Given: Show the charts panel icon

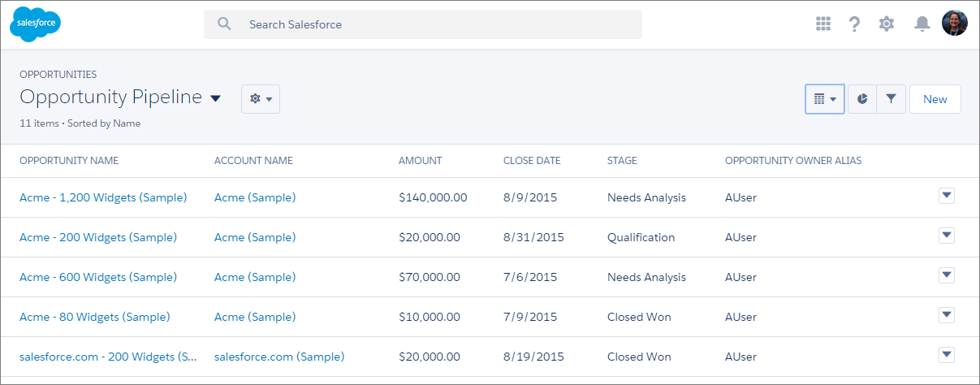Looking at the screenshot, I should (x=862, y=99).
